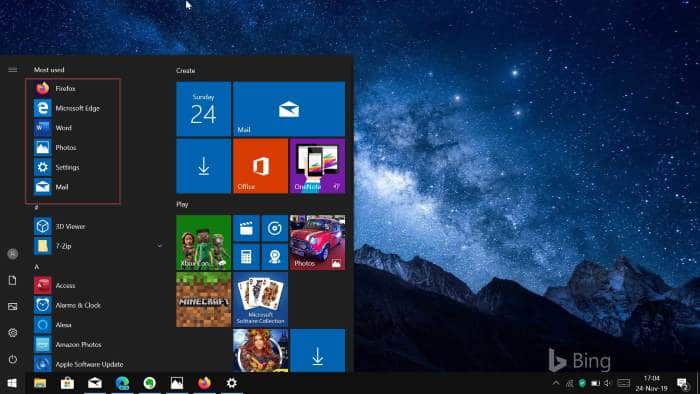
Task: Open touch keyboard tray icon
Action: [x=624, y=383]
